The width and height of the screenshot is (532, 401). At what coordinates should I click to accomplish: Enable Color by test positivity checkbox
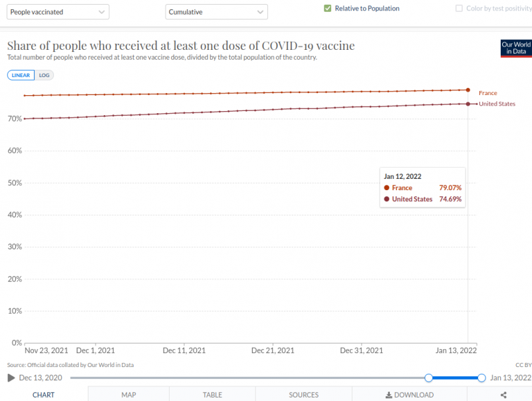click(x=460, y=9)
